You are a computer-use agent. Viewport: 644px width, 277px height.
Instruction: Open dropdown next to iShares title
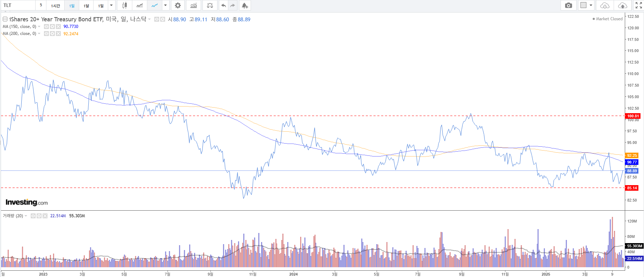tap(149, 19)
